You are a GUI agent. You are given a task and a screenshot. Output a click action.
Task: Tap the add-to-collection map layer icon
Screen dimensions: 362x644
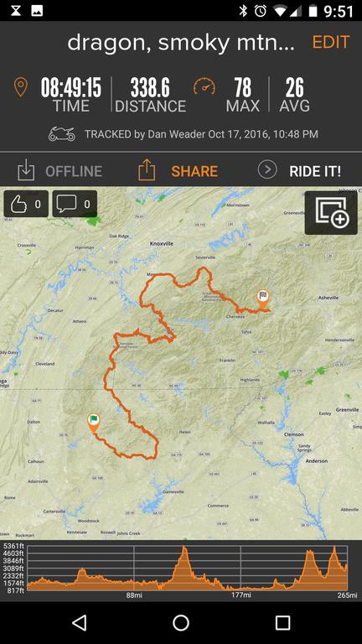pyautogui.click(x=332, y=213)
